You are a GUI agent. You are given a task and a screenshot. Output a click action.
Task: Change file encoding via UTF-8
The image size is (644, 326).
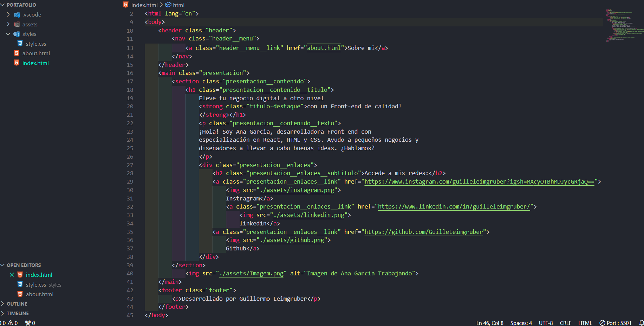click(x=546, y=323)
